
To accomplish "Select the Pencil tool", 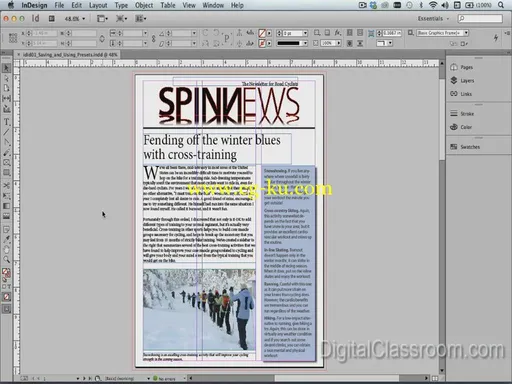I will (6, 153).
